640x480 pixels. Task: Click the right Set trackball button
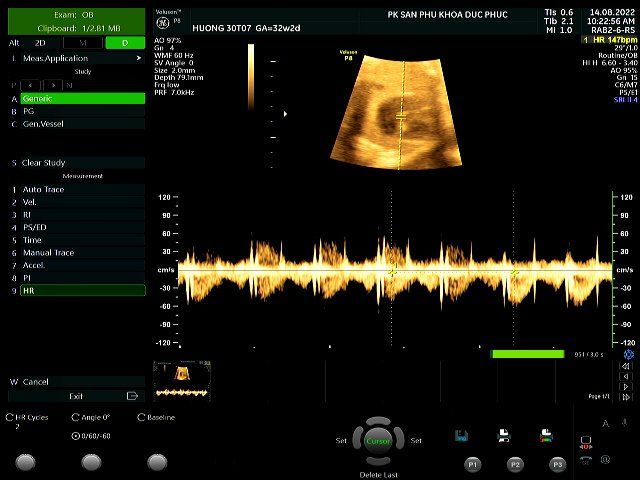click(x=400, y=440)
